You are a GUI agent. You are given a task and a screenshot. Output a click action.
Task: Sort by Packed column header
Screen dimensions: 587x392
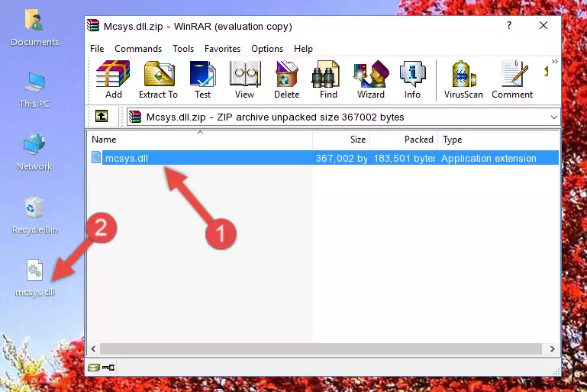404,140
